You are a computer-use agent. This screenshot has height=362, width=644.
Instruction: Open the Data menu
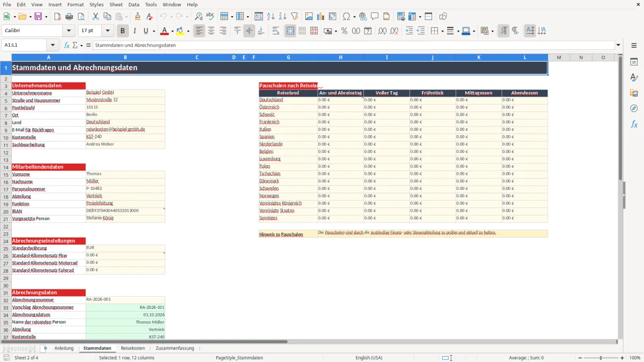point(134,4)
